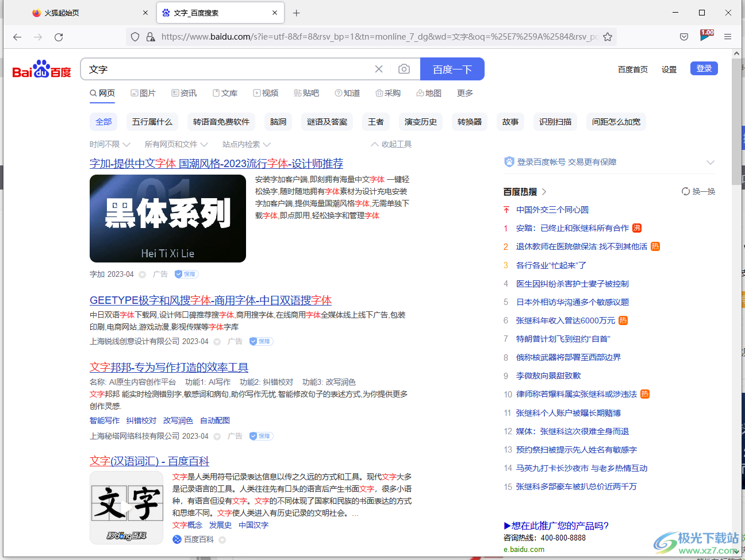Image resolution: width=745 pixels, height=560 pixels.
Task: Refresh hot list with 换一换
Action: pos(698,191)
